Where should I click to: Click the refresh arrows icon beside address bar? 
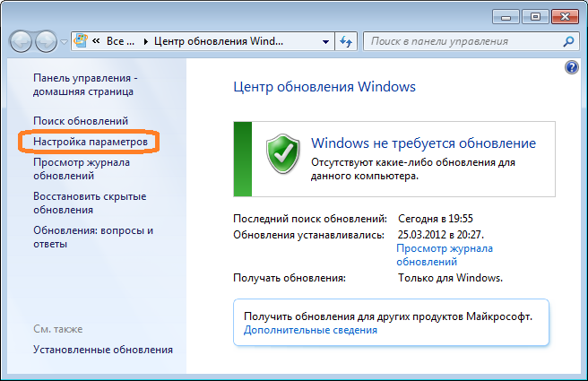(x=346, y=41)
